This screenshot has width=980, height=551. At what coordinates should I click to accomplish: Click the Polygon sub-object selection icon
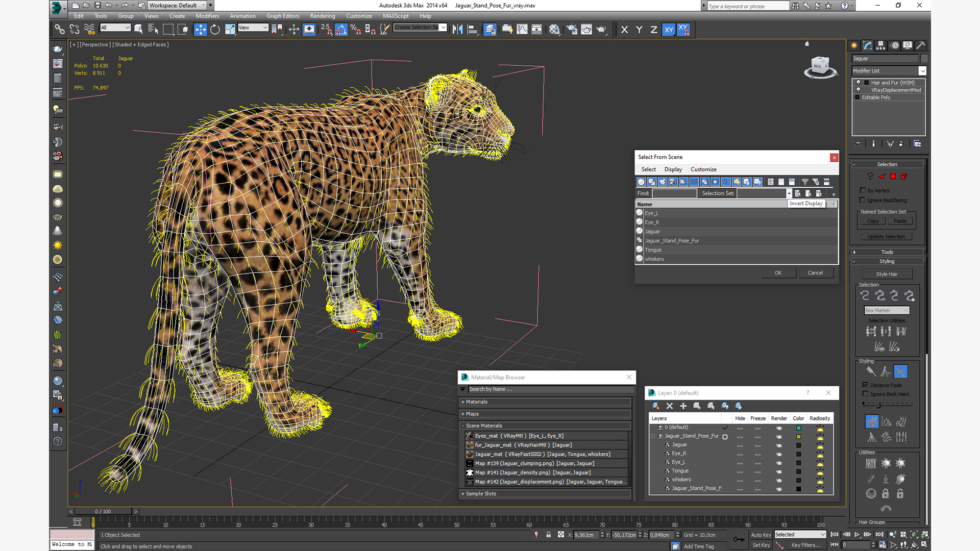pyautogui.click(x=893, y=177)
